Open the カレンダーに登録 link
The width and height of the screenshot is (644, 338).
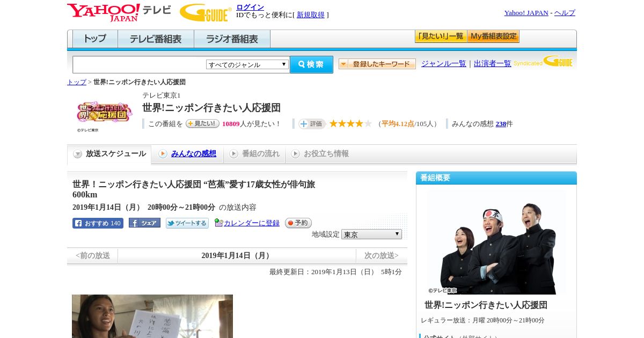tap(252, 223)
